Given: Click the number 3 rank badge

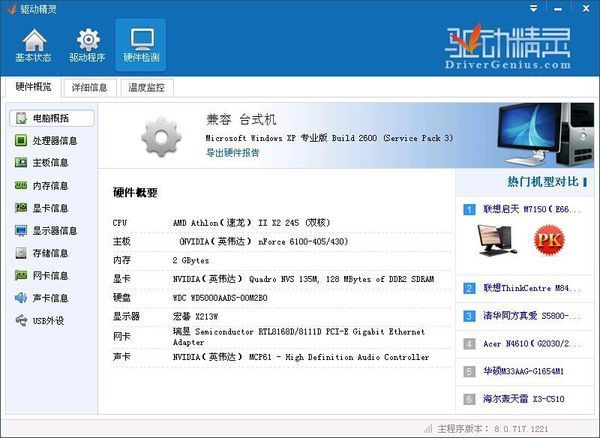Looking at the screenshot, I should tap(469, 316).
